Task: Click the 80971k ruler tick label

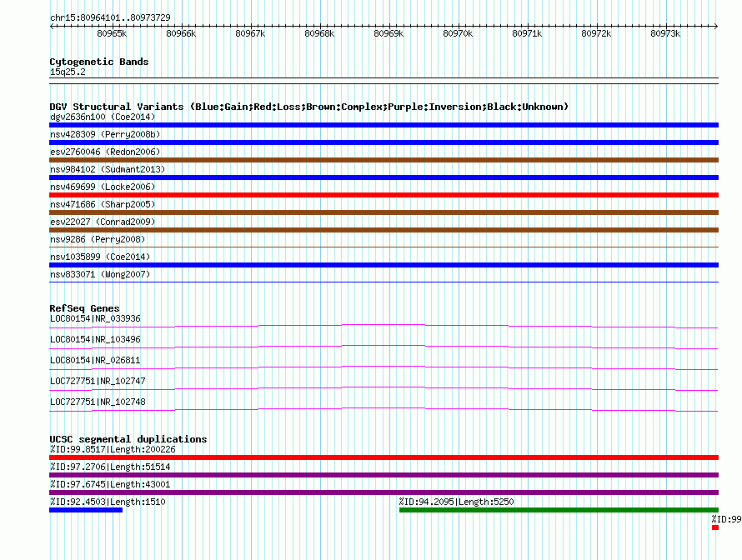Action: pos(527,33)
